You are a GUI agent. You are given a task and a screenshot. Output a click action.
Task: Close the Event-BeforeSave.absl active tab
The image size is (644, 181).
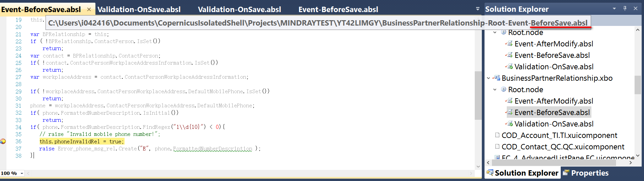[x=89, y=9]
